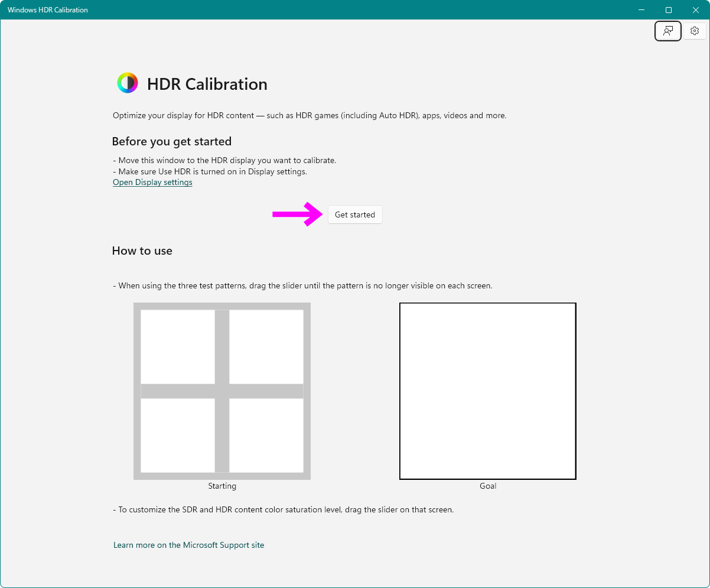Open the settings gear icon

695,31
